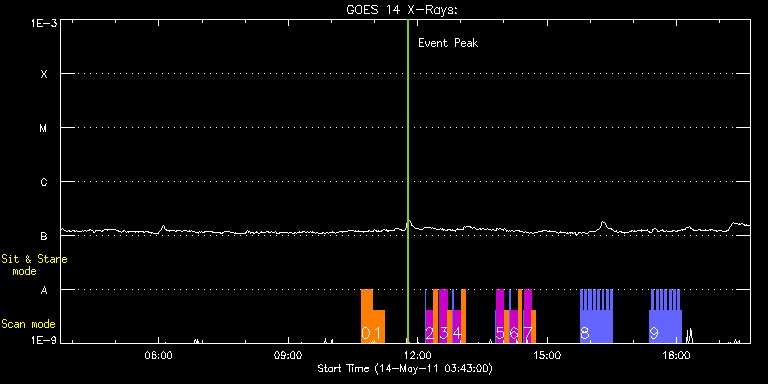Select observation block numbered 6
The height and width of the screenshot is (384, 768).
tap(513, 326)
